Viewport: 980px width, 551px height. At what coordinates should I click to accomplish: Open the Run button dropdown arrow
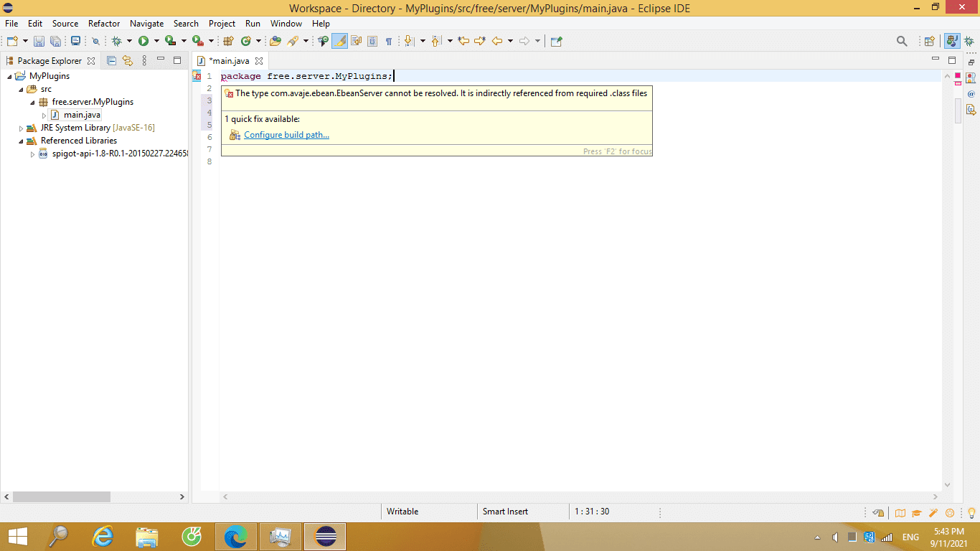[x=156, y=42]
